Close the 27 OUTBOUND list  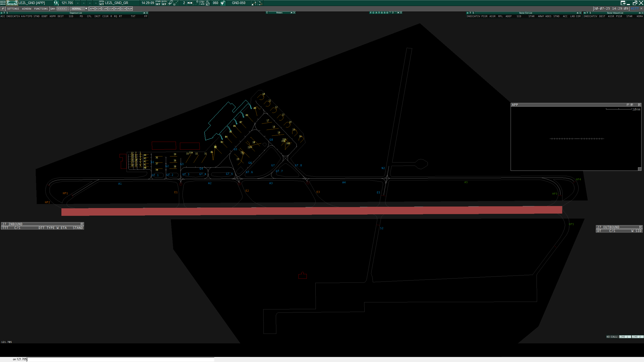point(641,227)
